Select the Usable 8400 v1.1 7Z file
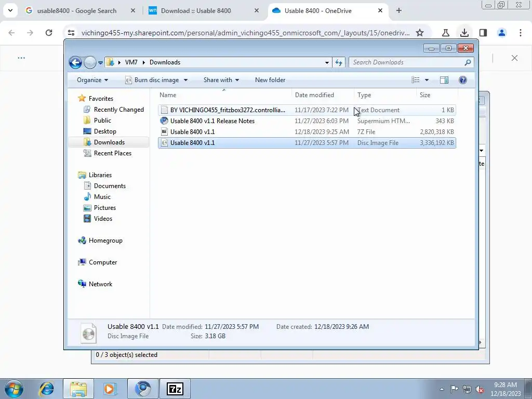The width and height of the screenshot is (532, 399). click(x=307, y=131)
